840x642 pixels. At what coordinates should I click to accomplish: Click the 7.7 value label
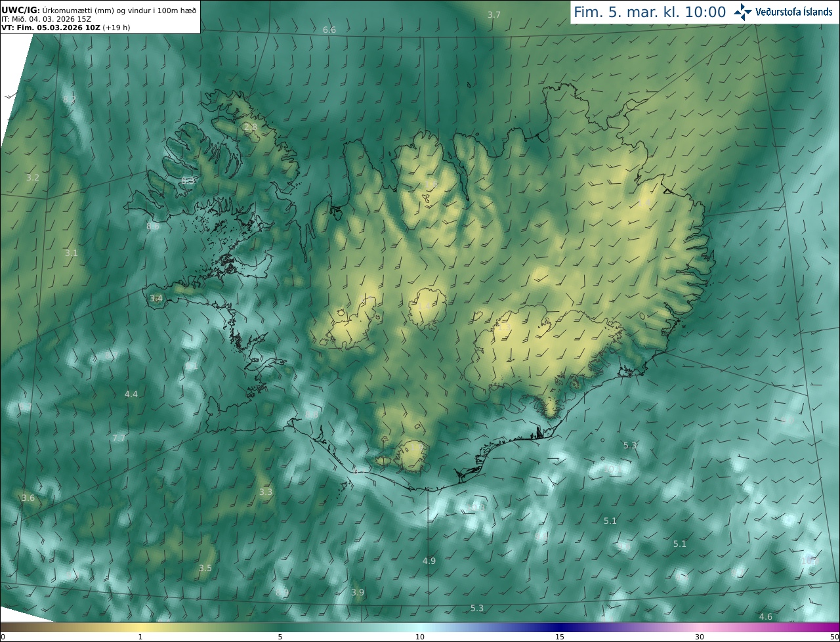tap(119, 438)
